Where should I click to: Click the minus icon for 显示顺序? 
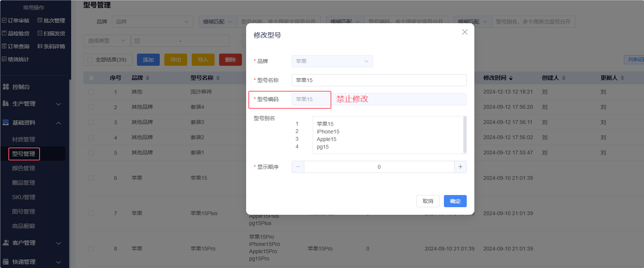click(298, 167)
